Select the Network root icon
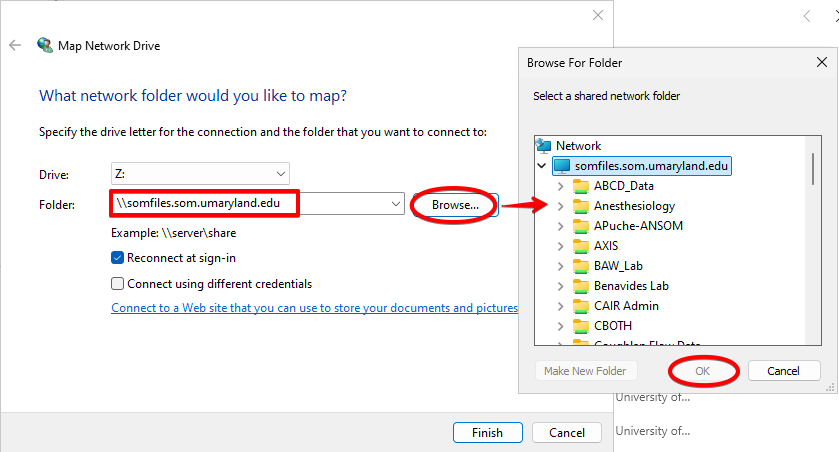This screenshot has height=452, width=839. [543, 145]
